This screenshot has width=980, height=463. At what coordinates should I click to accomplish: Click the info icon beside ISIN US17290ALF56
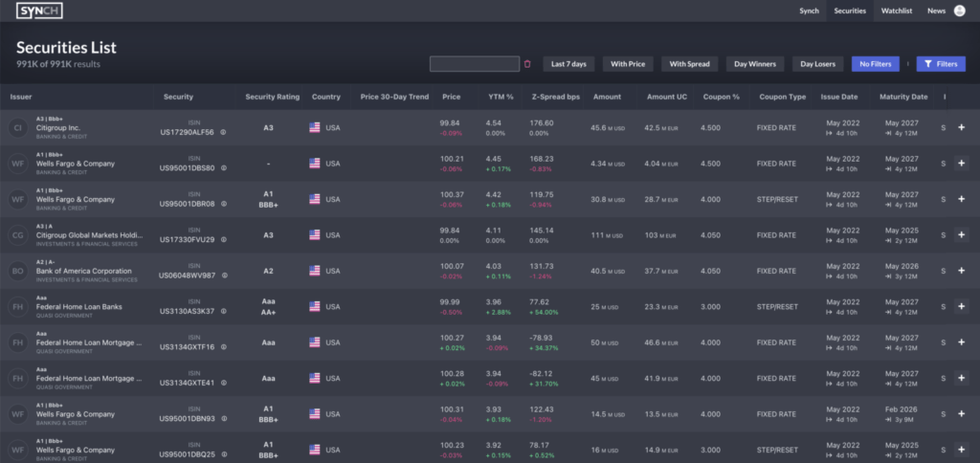click(223, 132)
